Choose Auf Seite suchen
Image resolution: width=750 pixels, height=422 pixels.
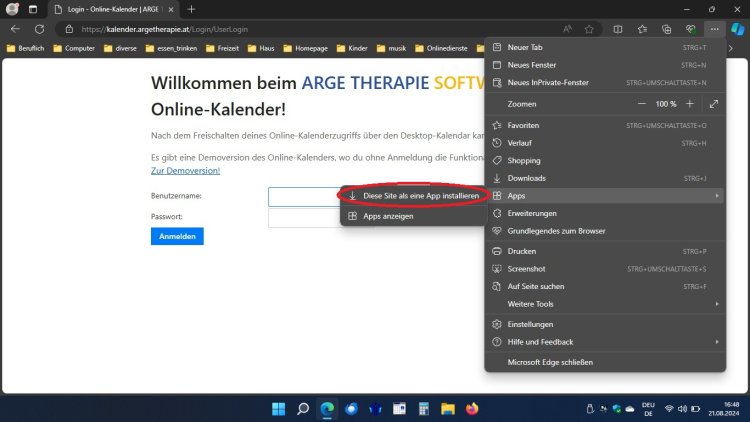(605, 287)
